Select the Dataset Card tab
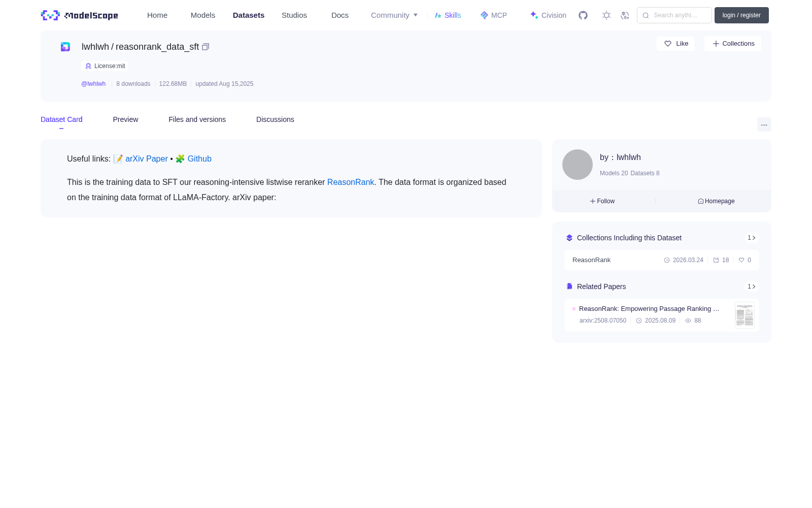 (61, 119)
